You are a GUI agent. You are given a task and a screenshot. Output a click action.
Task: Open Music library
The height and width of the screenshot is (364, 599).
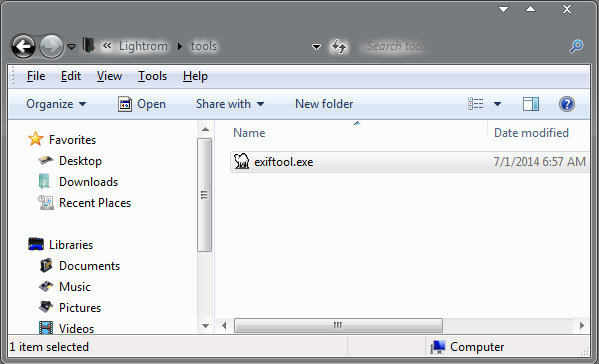(x=75, y=287)
